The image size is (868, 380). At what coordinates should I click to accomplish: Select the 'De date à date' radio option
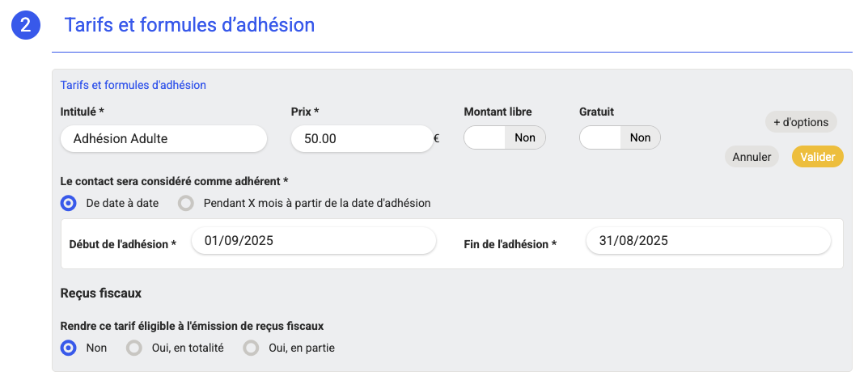tap(69, 203)
